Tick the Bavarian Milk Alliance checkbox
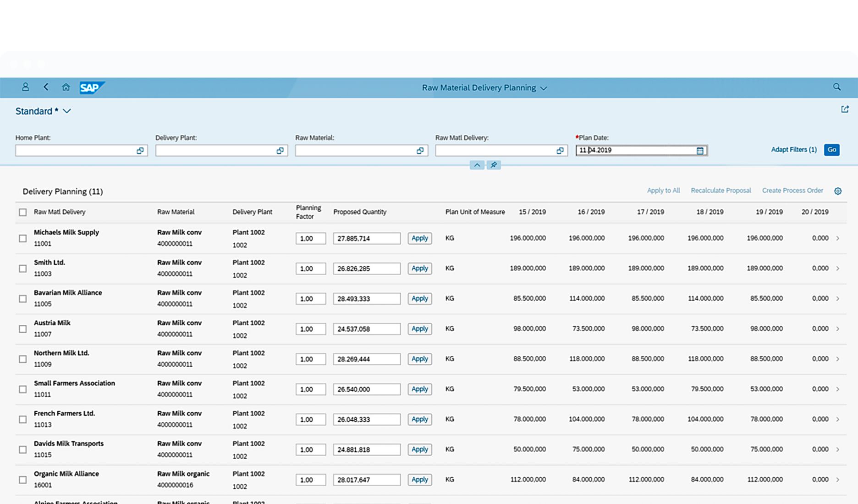Viewport: 858px width, 504px height. tap(23, 299)
